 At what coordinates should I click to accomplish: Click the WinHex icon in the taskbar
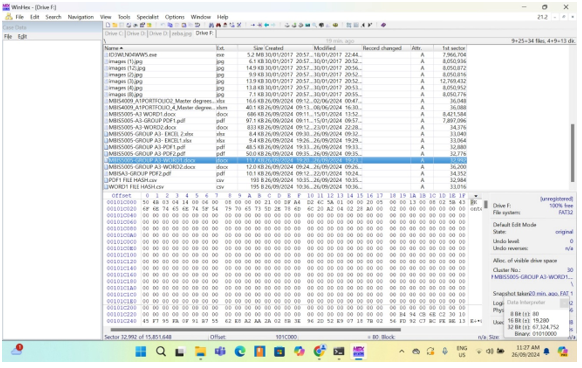[358, 351]
